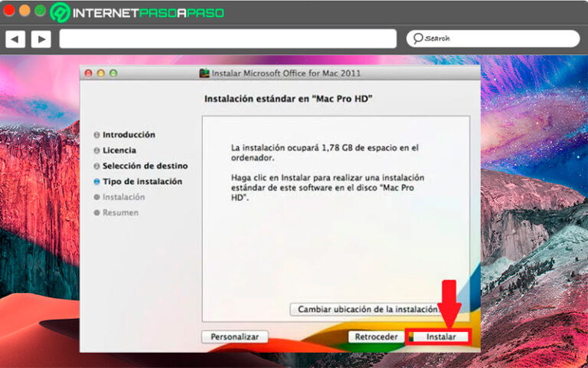588x368 pixels.
Task: Click the window title Instalar Microsoft Office for Mac 2011
Action: click(286, 74)
